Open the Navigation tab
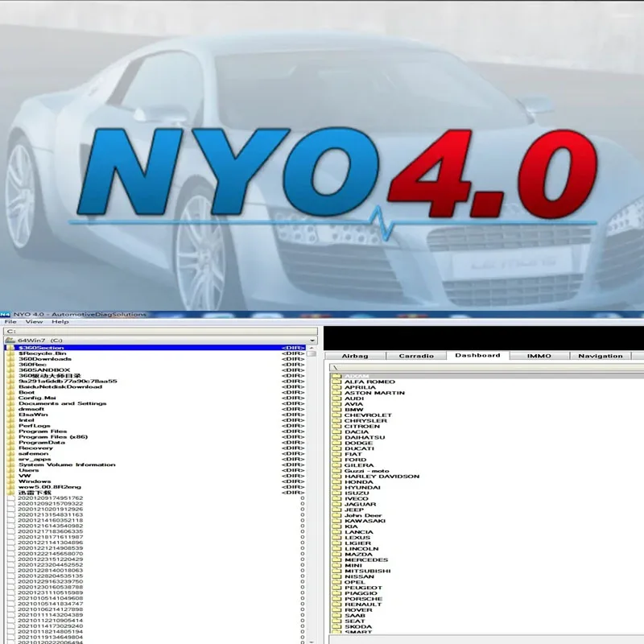The image size is (644, 644). click(x=600, y=356)
